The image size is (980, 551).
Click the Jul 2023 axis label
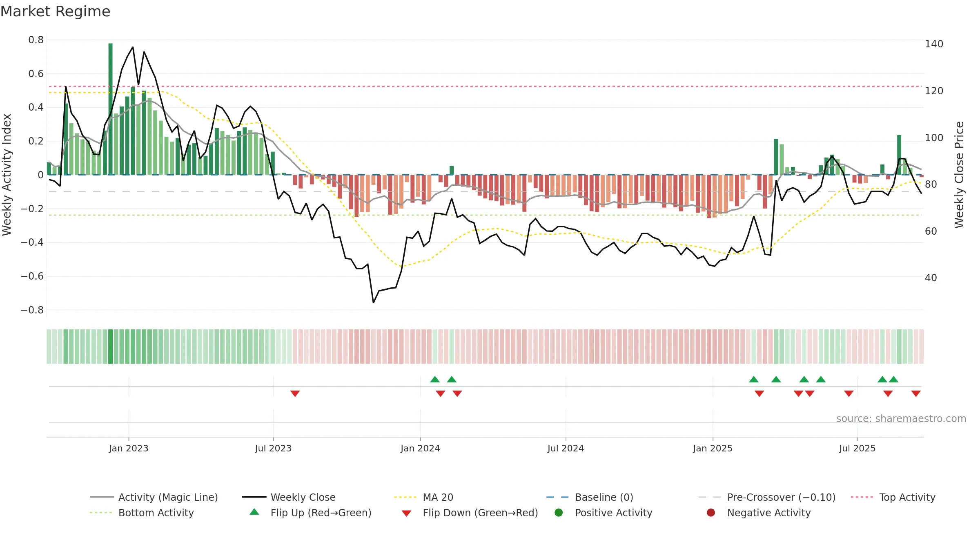(273, 449)
